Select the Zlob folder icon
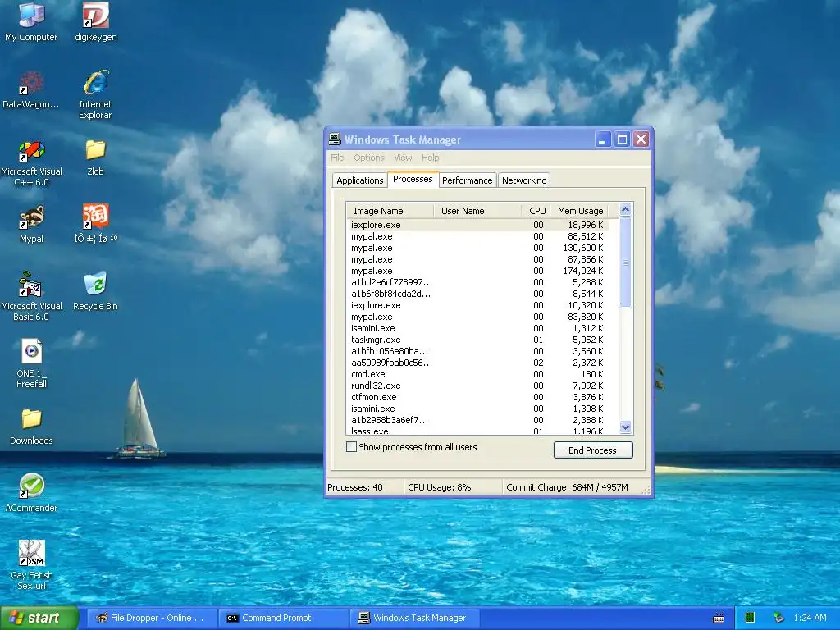The height and width of the screenshot is (630, 840). 95,157
